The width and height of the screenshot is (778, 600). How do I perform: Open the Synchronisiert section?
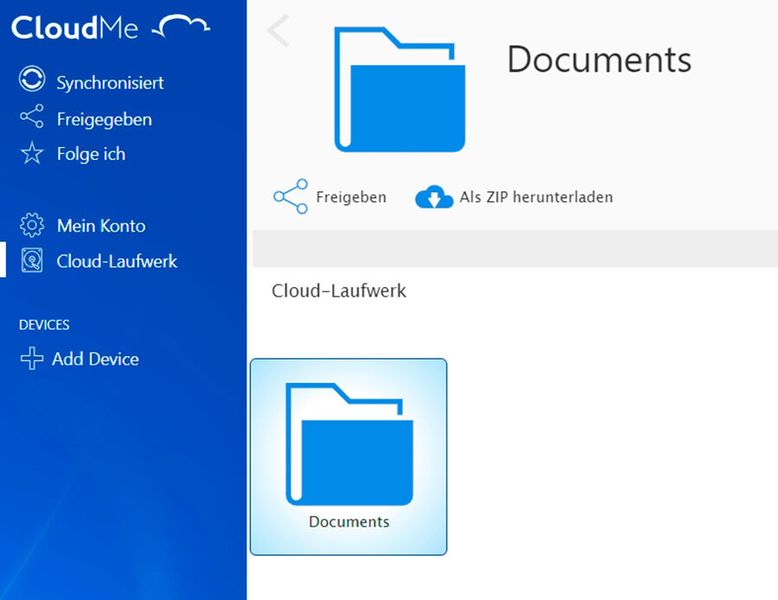(110, 82)
